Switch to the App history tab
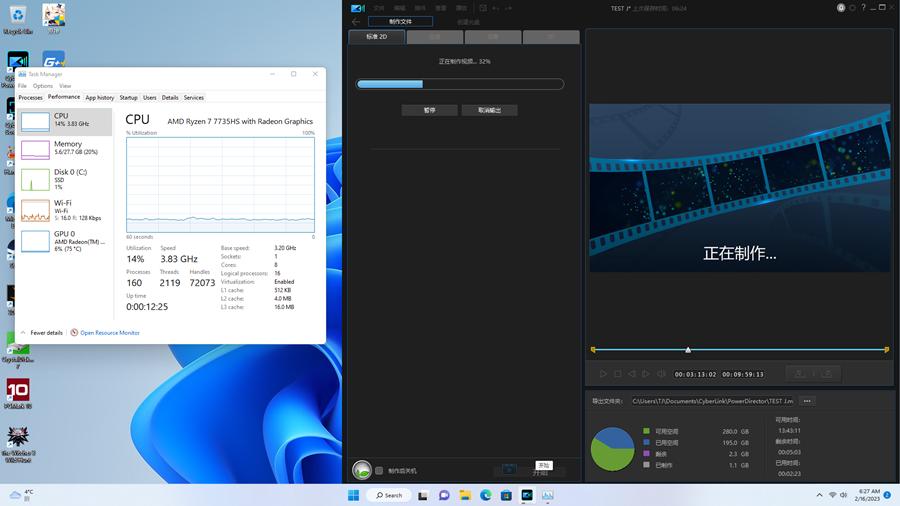The height and width of the screenshot is (506, 900). pyautogui.click(x=99, y=98)
